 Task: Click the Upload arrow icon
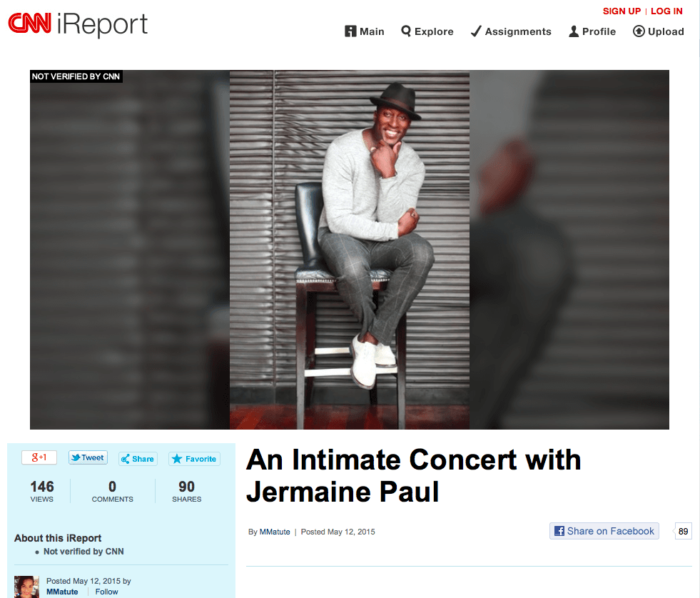[639, 31]
